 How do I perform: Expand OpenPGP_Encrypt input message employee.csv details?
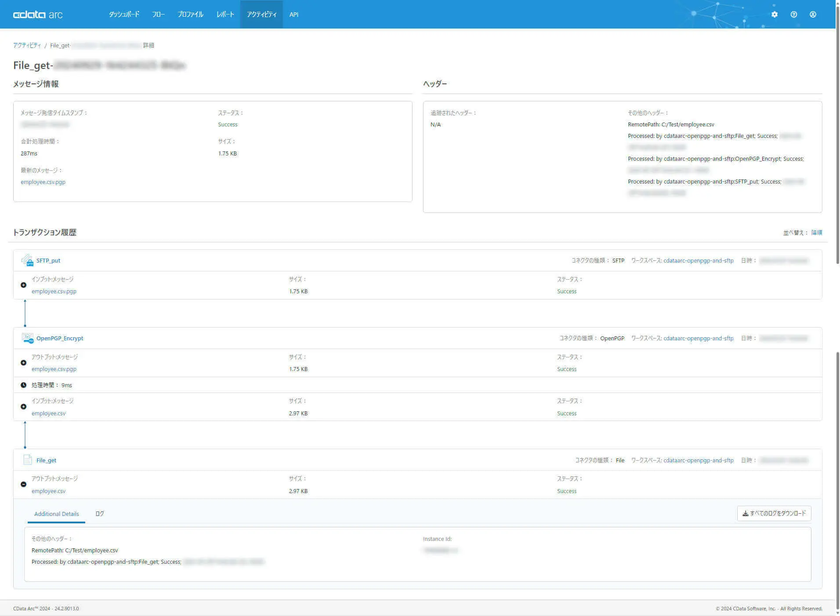24,407
